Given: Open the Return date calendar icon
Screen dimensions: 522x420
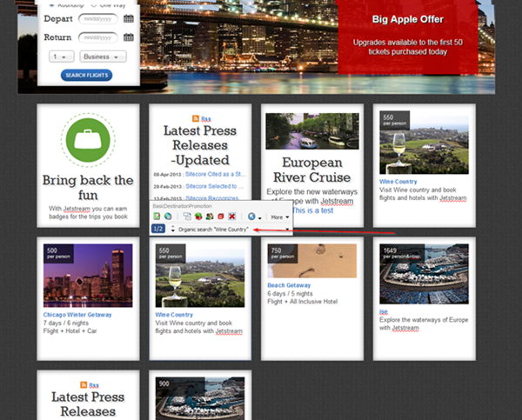Looking at the screenshot, I should [129, 37].
